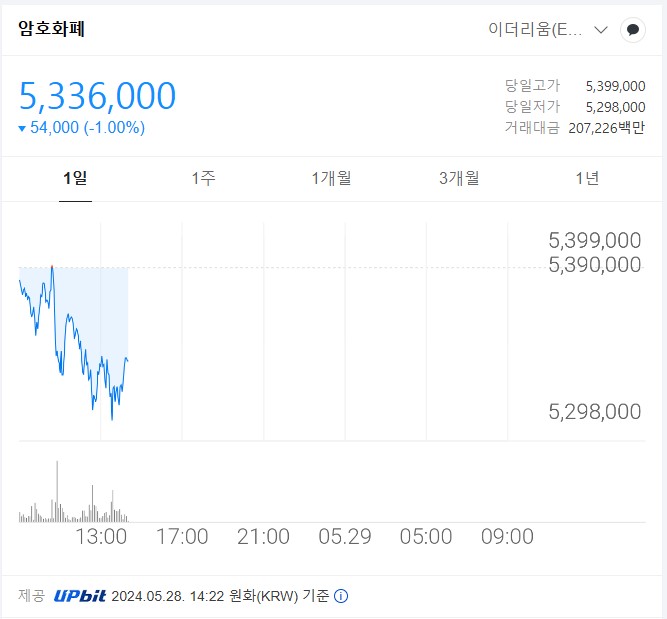The image size is (667, 619).
Task: Click the 13:00 time axis label
Action: (101, 537)
